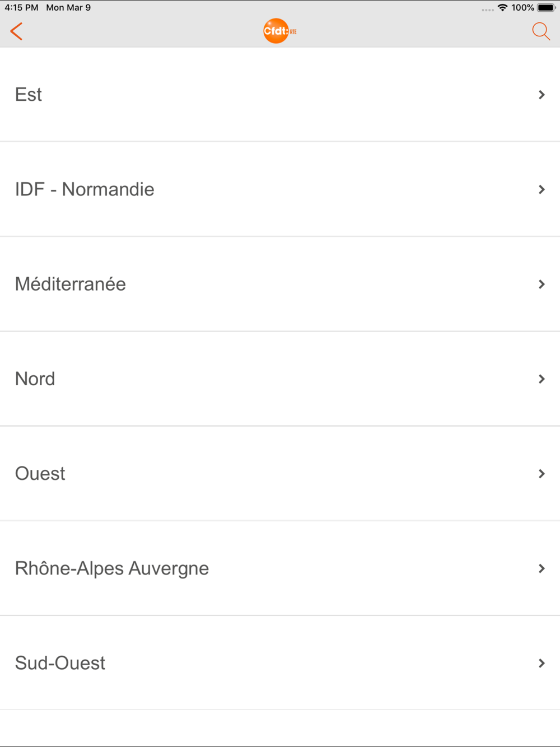Expand the Est row chevron

coord(542,95)
